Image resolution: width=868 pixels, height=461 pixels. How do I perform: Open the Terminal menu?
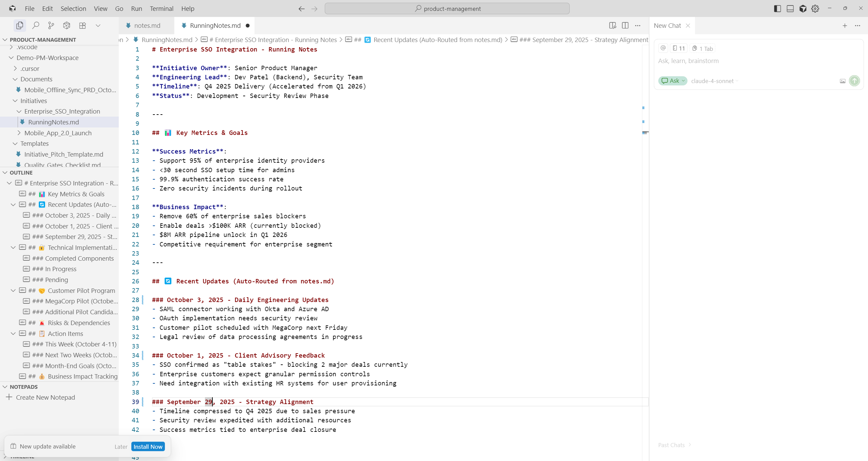point(161,8)
